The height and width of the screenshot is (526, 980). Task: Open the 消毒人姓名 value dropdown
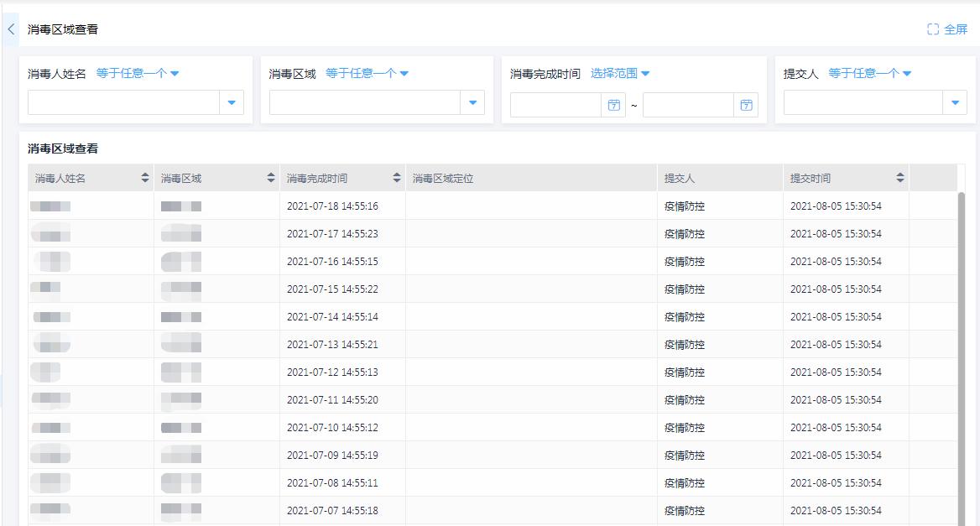click(x=232, y=102)
